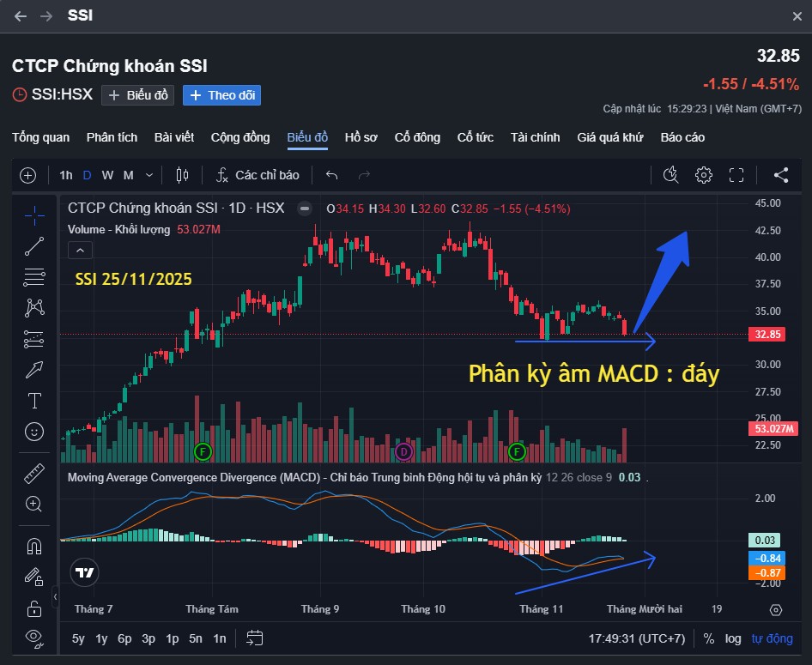Set range to 1p

[x=173, y=639]
